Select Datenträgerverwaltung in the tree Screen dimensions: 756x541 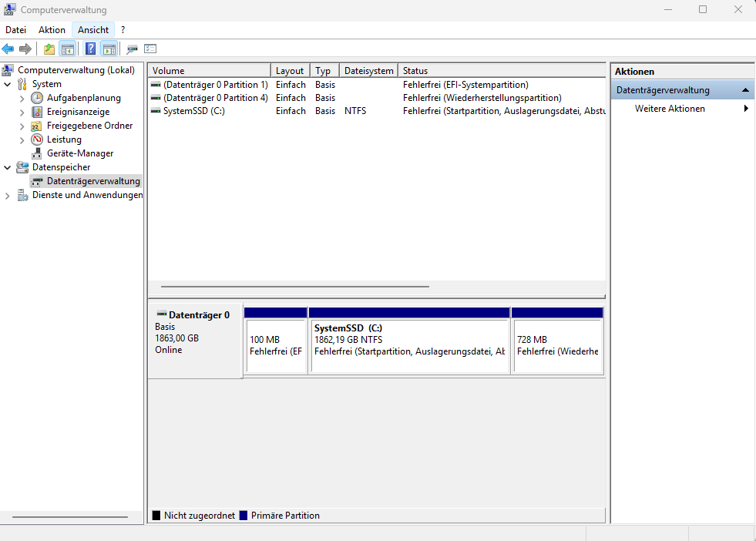[93, 181]
